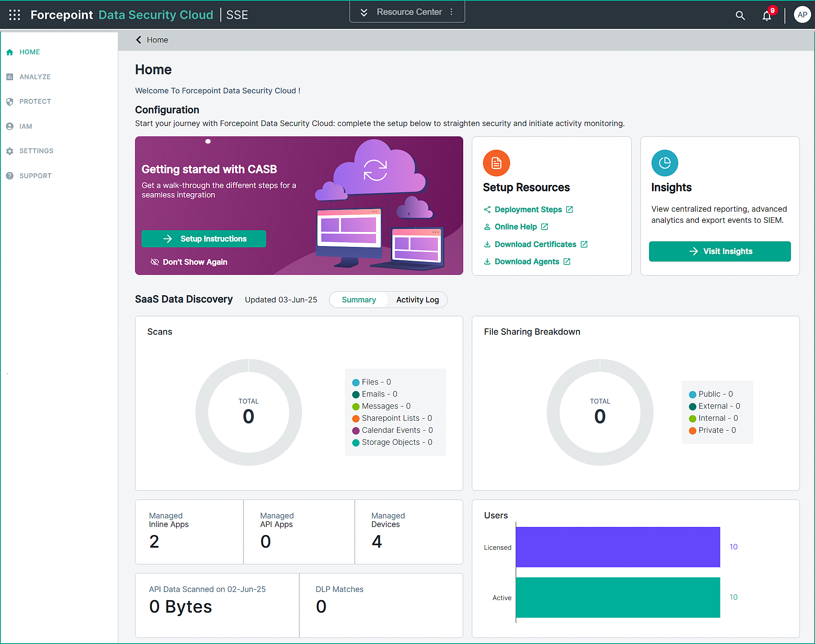
Task: Click the orange Setup Resources document icon
Action: coord(496,163)
